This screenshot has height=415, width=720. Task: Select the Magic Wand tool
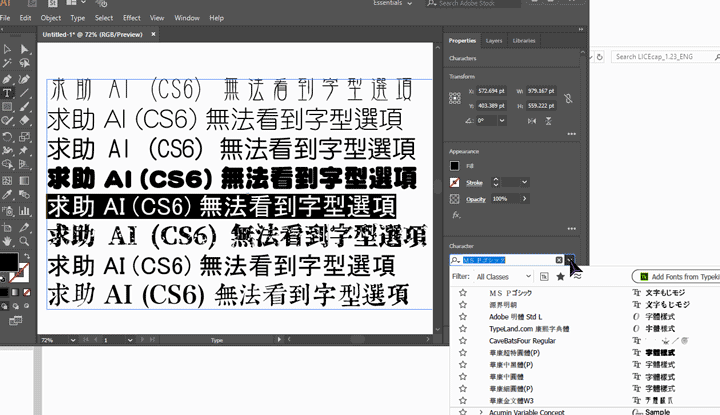tap(8, 63)
